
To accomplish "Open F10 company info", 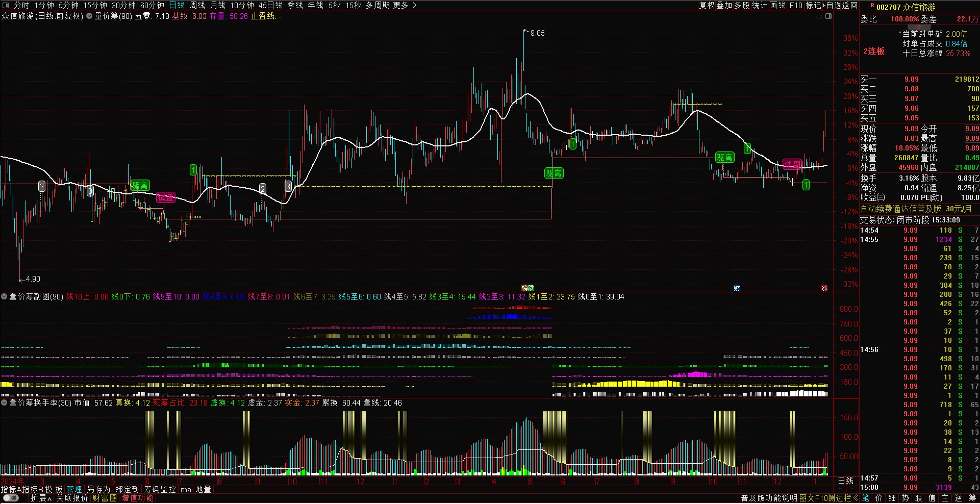I will pyautogui.click(x=796, y=5).
